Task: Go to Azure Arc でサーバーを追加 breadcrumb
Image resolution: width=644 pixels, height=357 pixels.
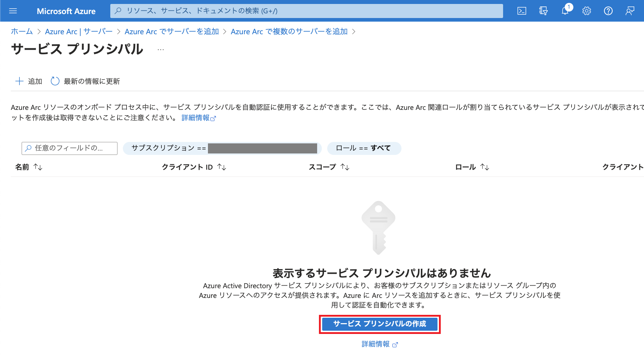Action: point(172,32)
